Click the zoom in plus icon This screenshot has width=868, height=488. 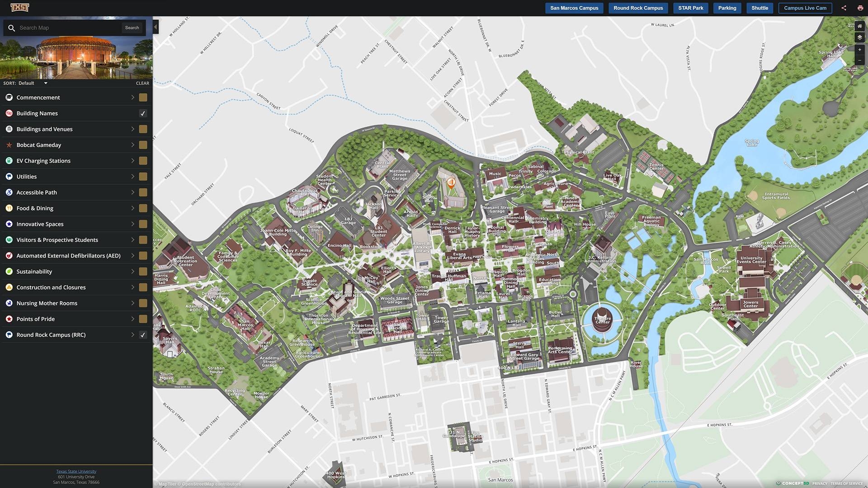pyautogui.click(x=859, y=50)
